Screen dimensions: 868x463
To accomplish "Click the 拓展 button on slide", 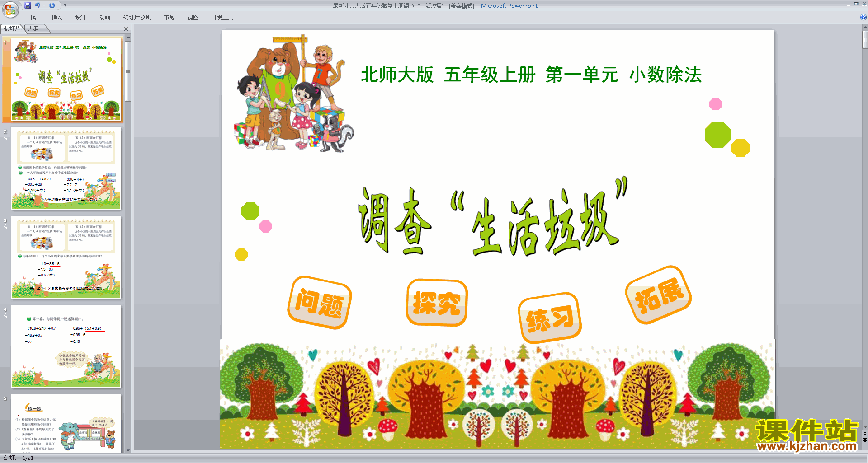I will [x=658, y=295].
